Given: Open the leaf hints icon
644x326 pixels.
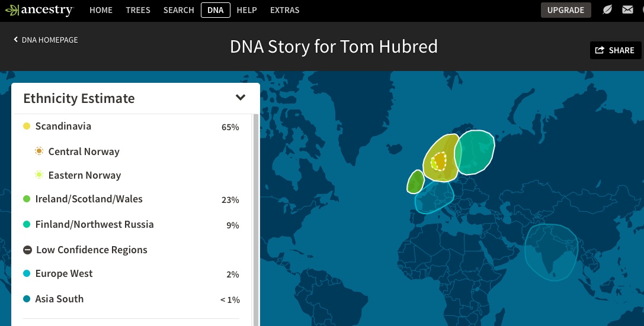Looking at the screenshot, I should click(607, 10).
